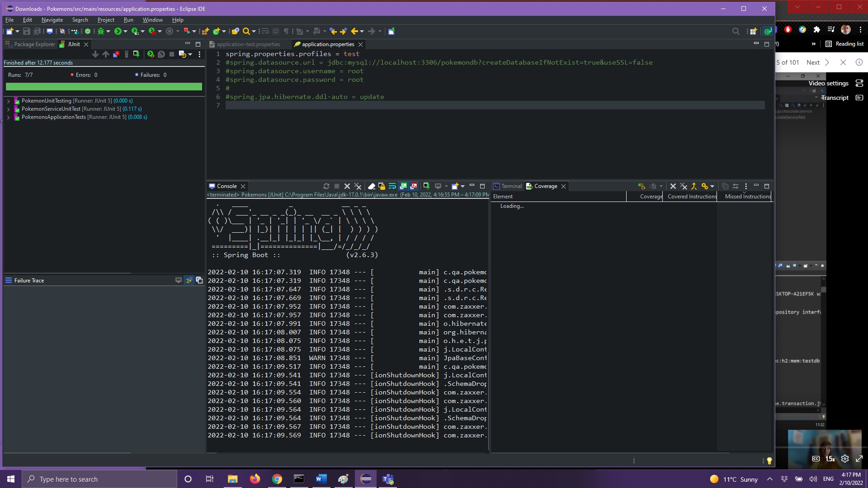Clear the Console output

click(371, 186)
